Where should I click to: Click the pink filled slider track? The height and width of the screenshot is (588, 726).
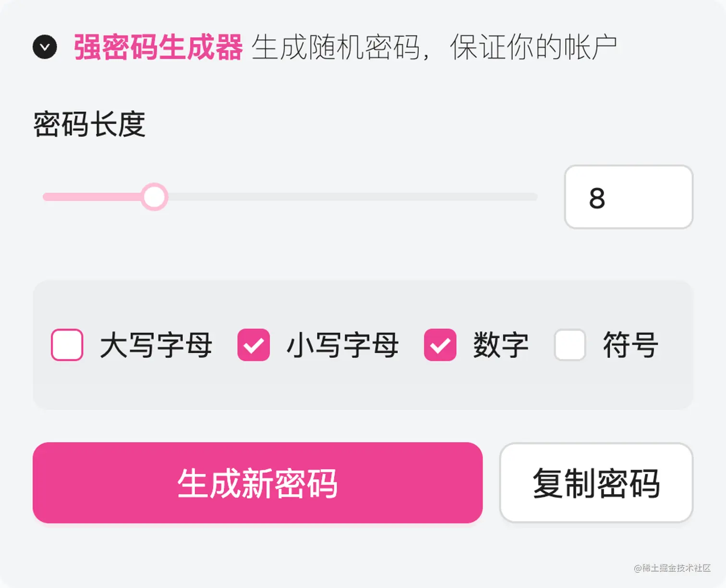tap(91, 197)
